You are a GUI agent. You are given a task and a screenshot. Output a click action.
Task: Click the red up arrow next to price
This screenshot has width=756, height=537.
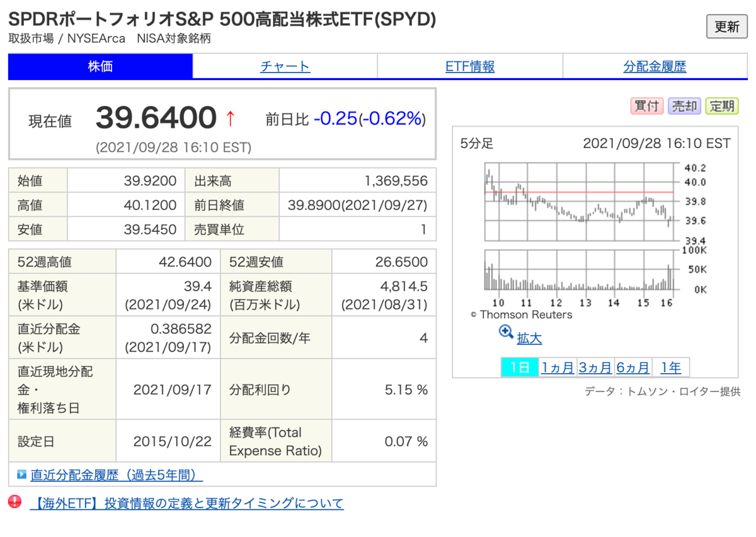(230, 118)
